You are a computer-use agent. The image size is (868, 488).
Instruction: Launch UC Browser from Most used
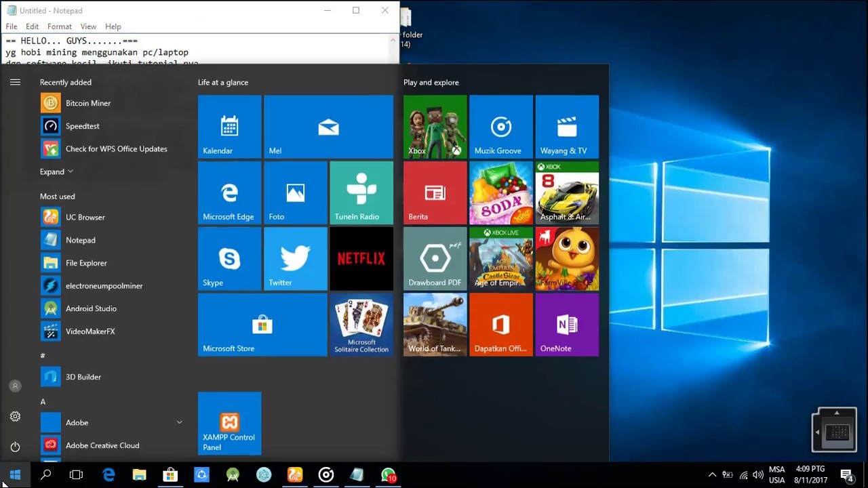(x=112, y=218)
